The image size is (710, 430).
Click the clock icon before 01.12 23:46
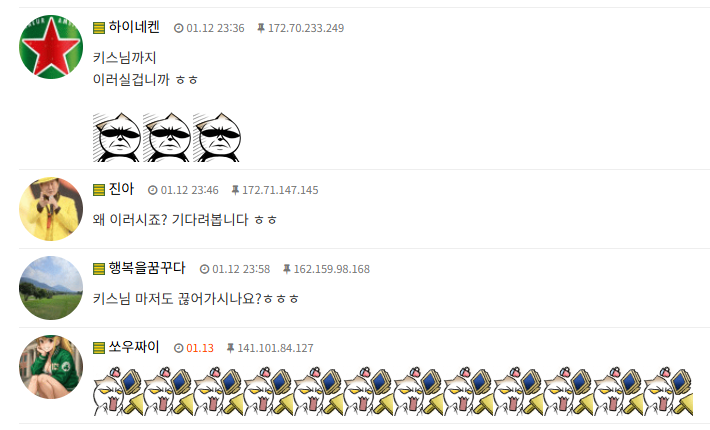pos(153,190)
